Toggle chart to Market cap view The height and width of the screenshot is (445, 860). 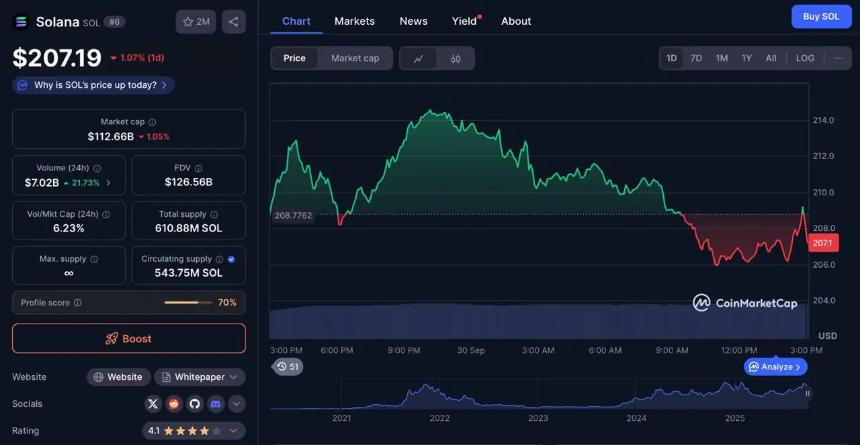tap(355, 58)
